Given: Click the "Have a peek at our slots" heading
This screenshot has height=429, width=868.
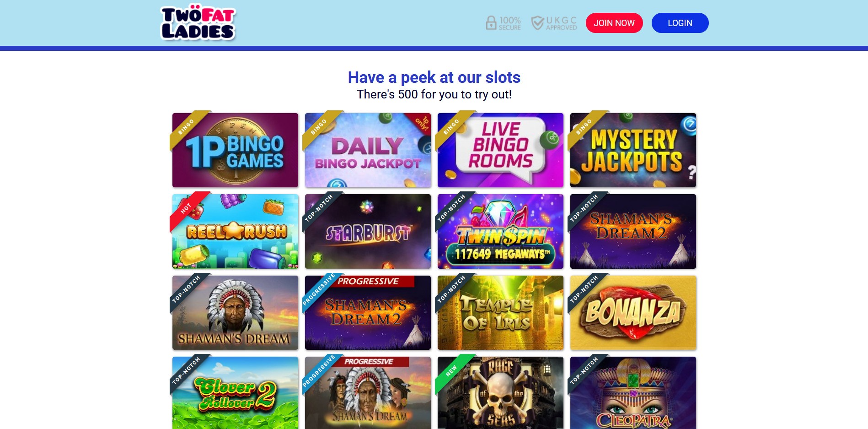Looking at the screenshot, I should 434,77.
